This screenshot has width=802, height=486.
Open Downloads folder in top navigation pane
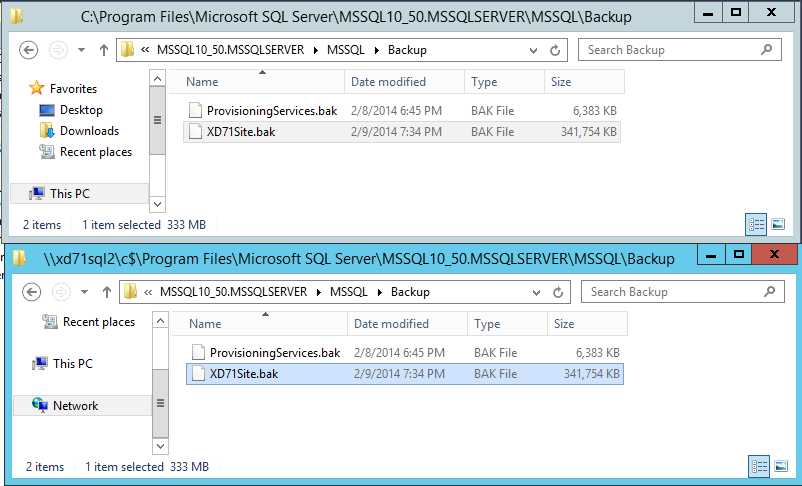(88, 131)
